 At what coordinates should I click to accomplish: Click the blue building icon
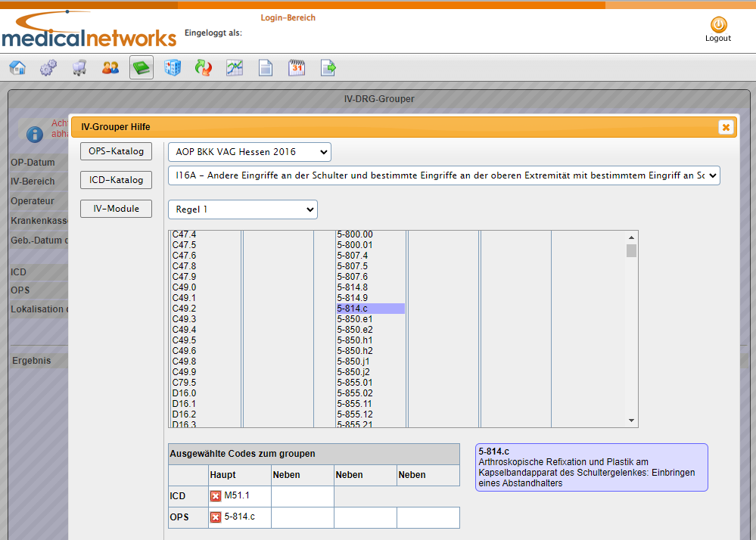click(x=172, y=67)
